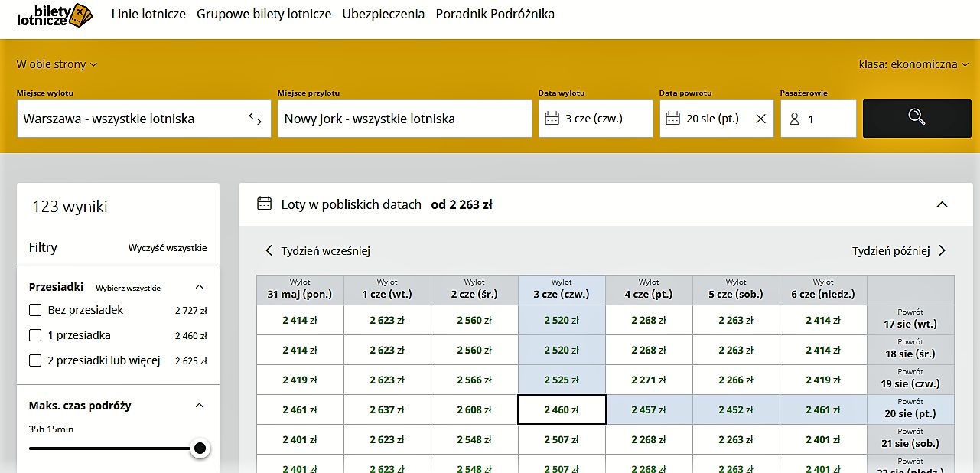Click Wylot 31 maj (pon.) column header

300,289
